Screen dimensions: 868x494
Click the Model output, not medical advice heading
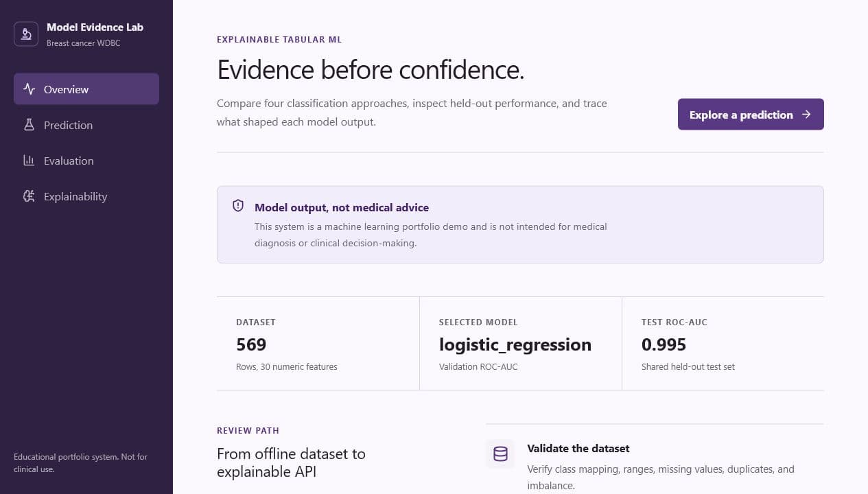(342, 207)
